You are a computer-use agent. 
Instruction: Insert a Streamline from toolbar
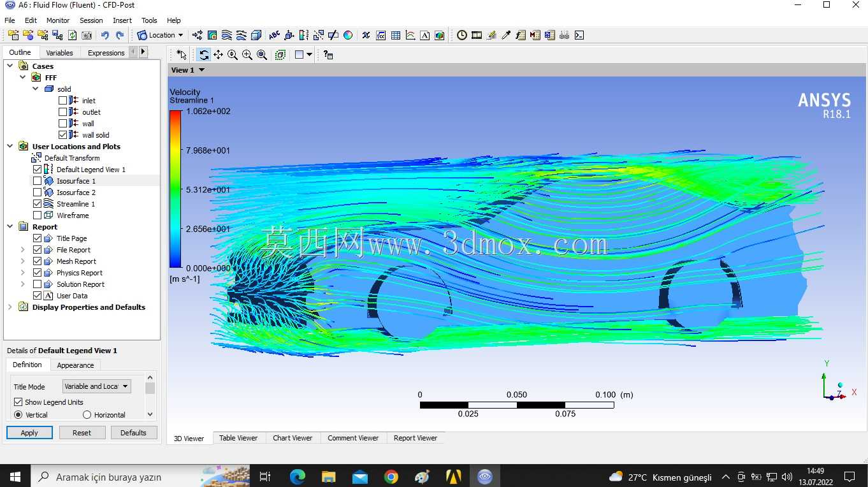click(227, 35)
